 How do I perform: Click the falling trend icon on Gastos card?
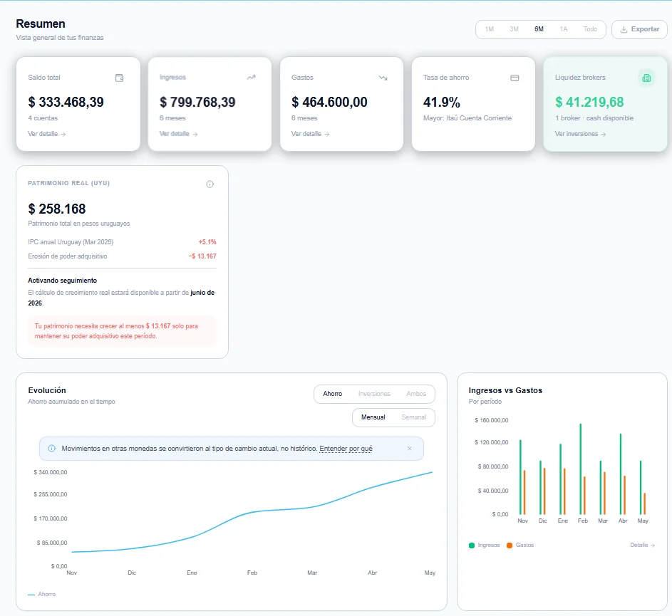(x=383, y=78)
